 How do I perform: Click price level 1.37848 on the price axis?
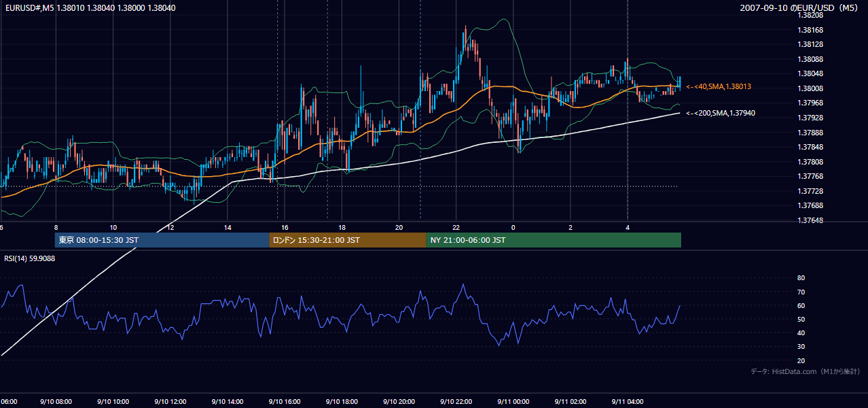pos(810,147)
